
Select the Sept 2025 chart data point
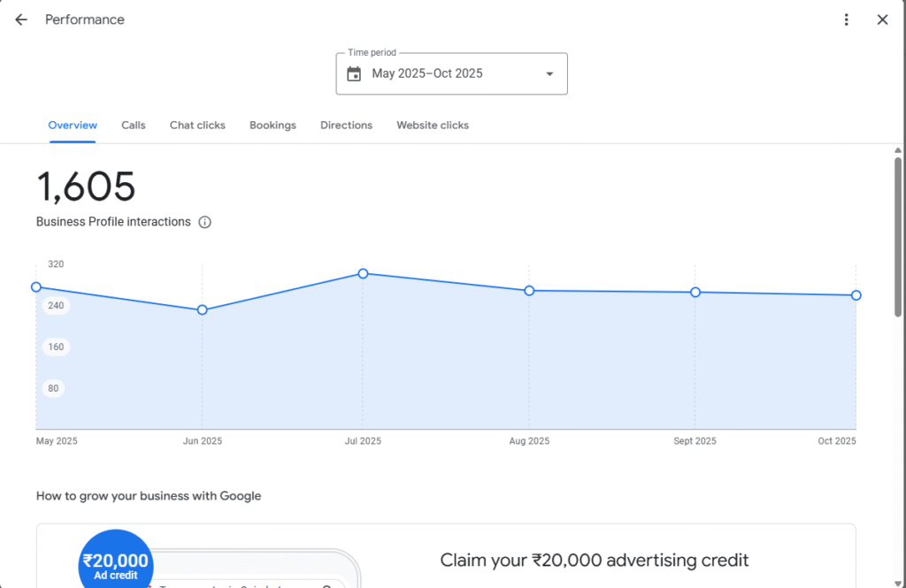[x=695, y=292]
